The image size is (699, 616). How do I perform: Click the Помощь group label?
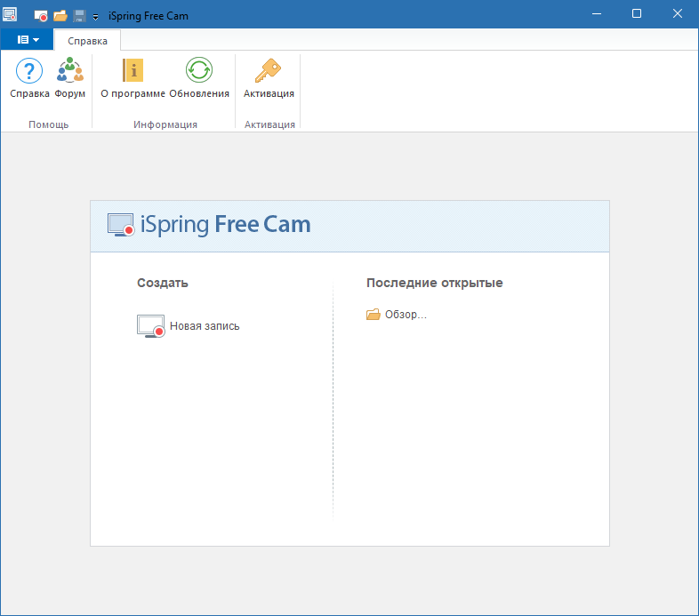coord(49,124)
